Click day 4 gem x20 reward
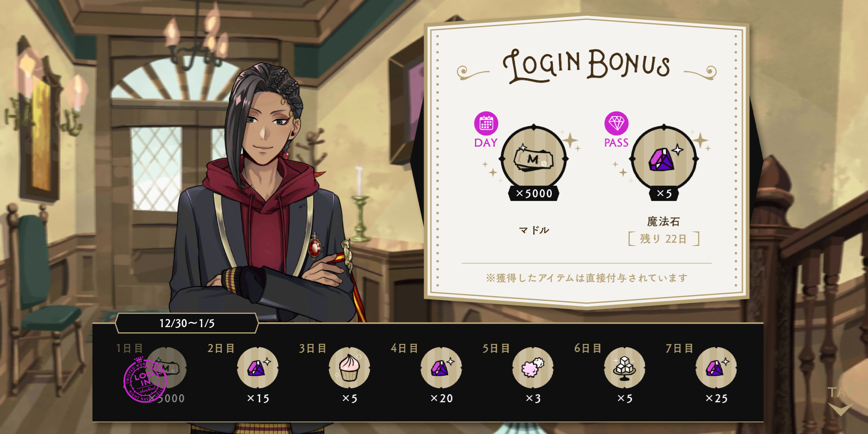 coord(441,368)
